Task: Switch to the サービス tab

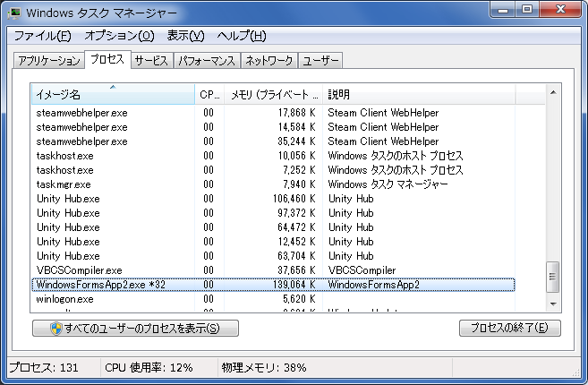Action: [x=151, y=61]
